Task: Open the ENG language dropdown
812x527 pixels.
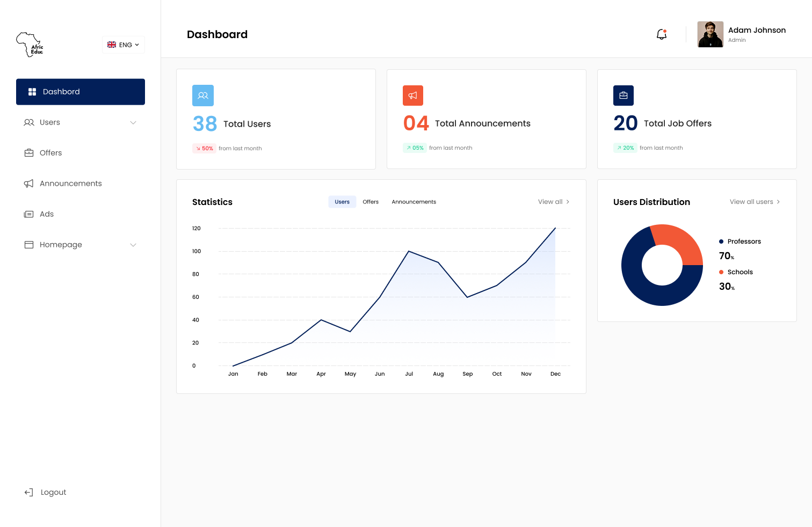Action: (124, 45)
